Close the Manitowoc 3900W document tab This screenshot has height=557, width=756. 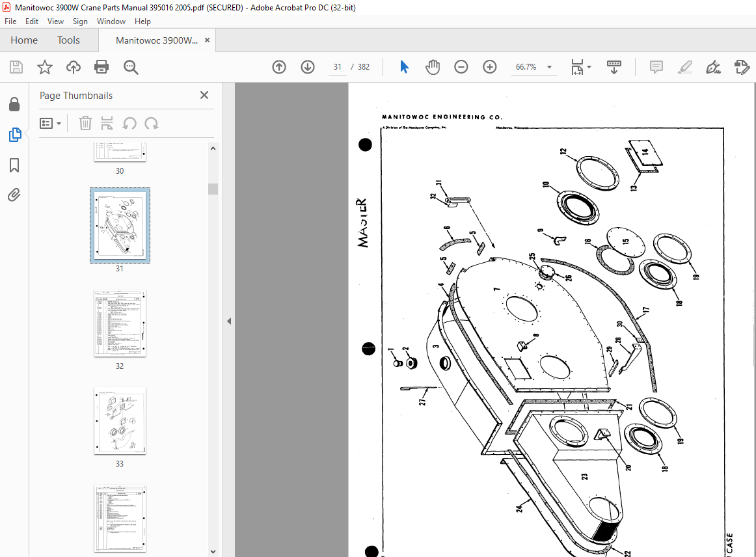[208, 40]
